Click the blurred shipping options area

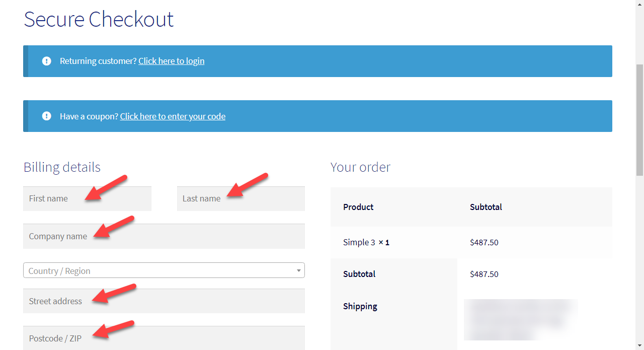coord(521,320)
